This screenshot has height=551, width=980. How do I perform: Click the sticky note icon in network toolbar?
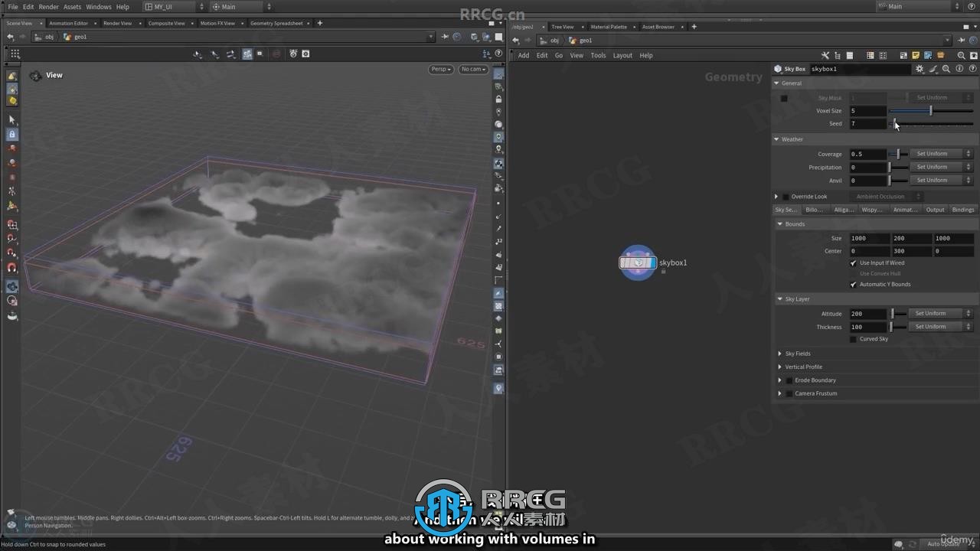coord(916,55)
